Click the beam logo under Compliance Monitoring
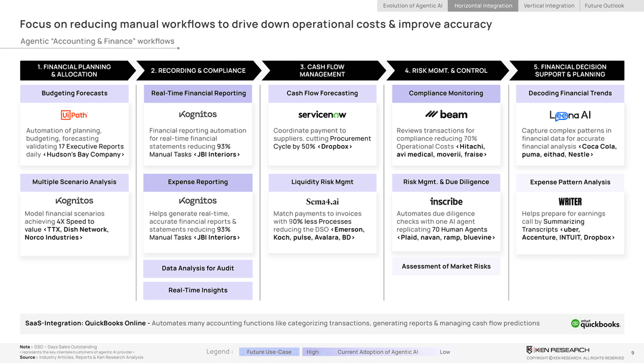Viewport: 644px width, 363px height. [x=446, y=115]
